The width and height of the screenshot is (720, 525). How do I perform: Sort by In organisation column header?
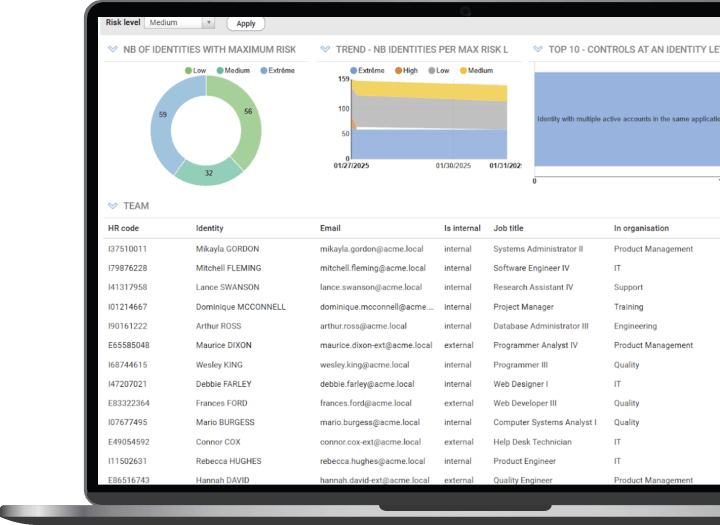pyautogui.click(x=641, y=228)
